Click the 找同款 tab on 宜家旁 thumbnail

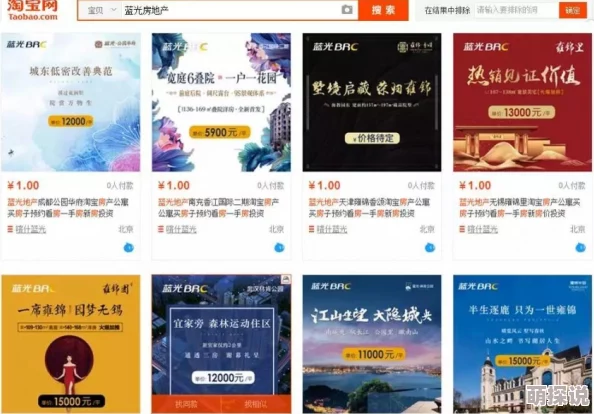pyautogui.click(x=186, y=405)
